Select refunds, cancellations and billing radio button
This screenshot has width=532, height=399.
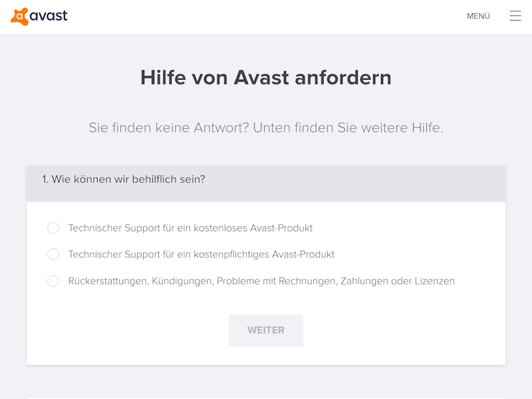[x=53, y=281]
